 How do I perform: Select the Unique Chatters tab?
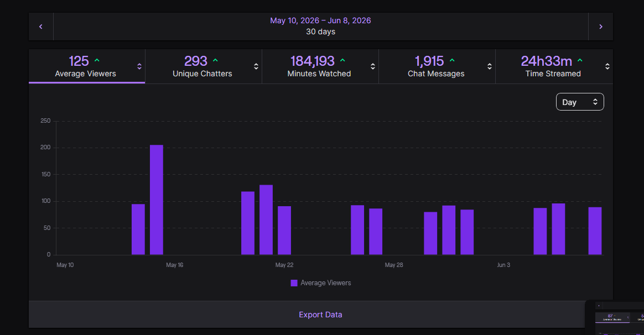coord(203,66)
